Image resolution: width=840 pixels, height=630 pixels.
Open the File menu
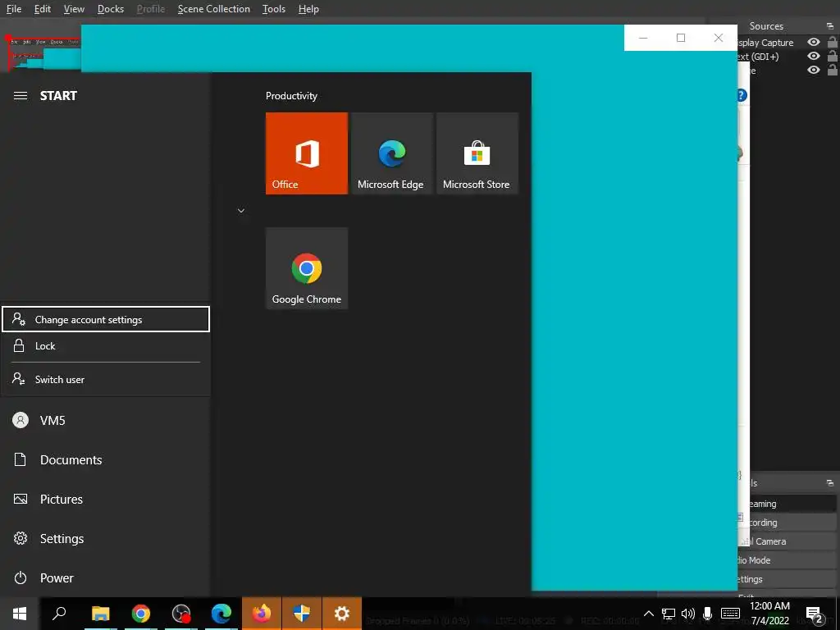[x=14, y=8]
